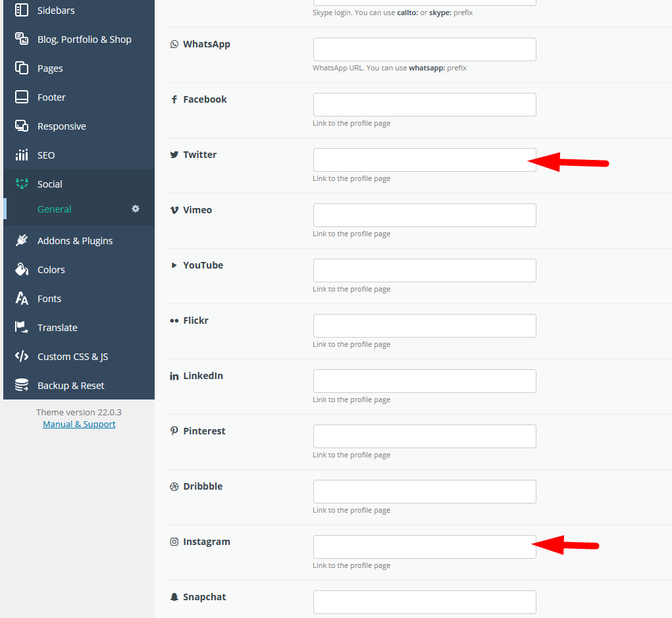672x618 pixels.
Task: Click the Custom CSS & JS code icon
Action: pos(22,356)
